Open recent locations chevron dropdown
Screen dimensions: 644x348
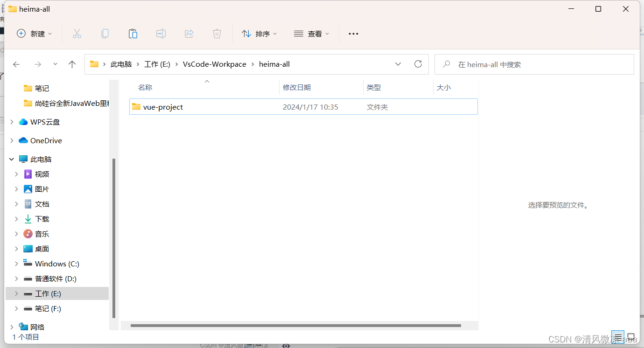[55, 64]
